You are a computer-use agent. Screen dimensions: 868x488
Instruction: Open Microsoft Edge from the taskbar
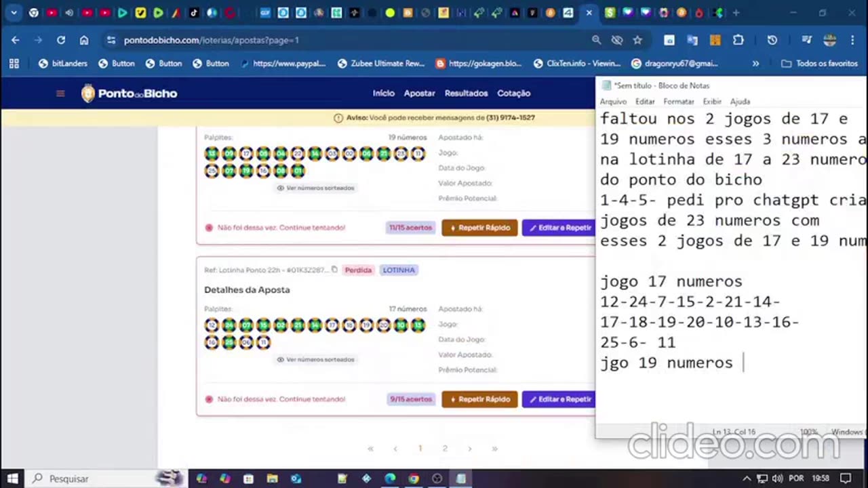coord(390,479)
